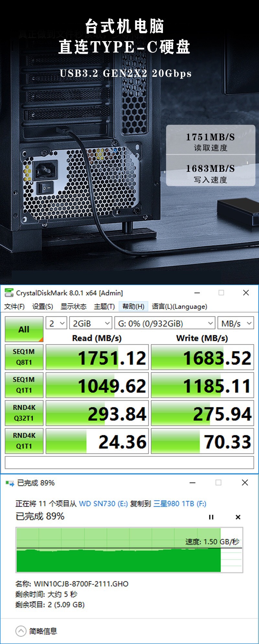The width and height of the screenshot is (259, 644).
Task: Close the CrystalDiskMark window
Action: (x=246, y=293)
